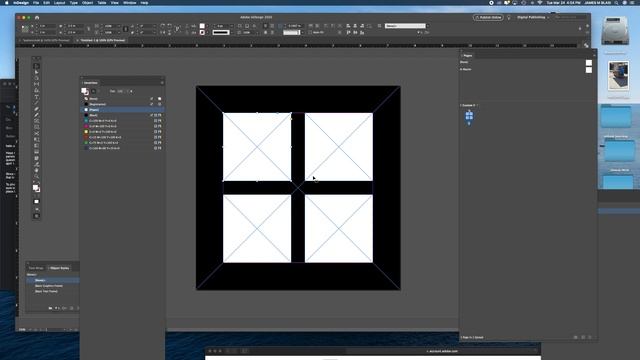Click the Pages panel tab
This screenshot has width=640, height=360.
pos(468,56)
